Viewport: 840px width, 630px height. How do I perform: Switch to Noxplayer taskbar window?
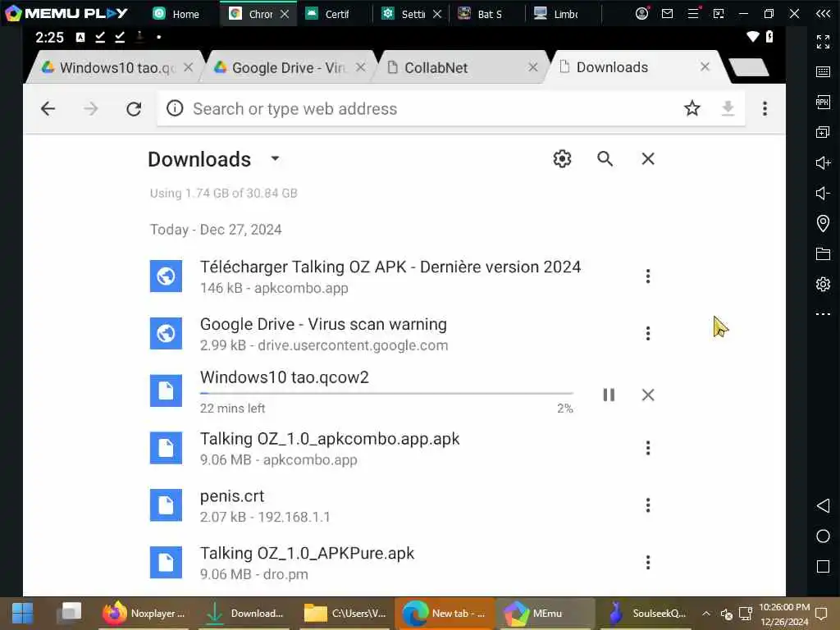point(144,614)
